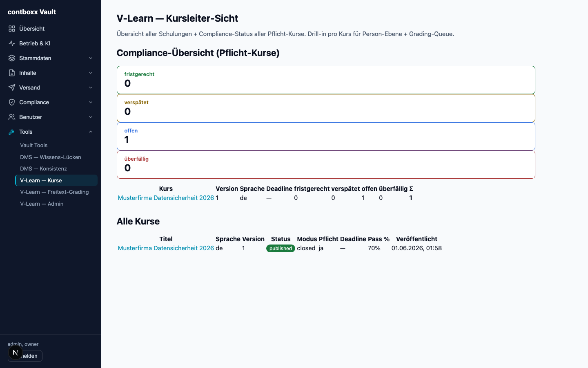
Task: Click the Übersicht grid icon
Action: (12, 29)
